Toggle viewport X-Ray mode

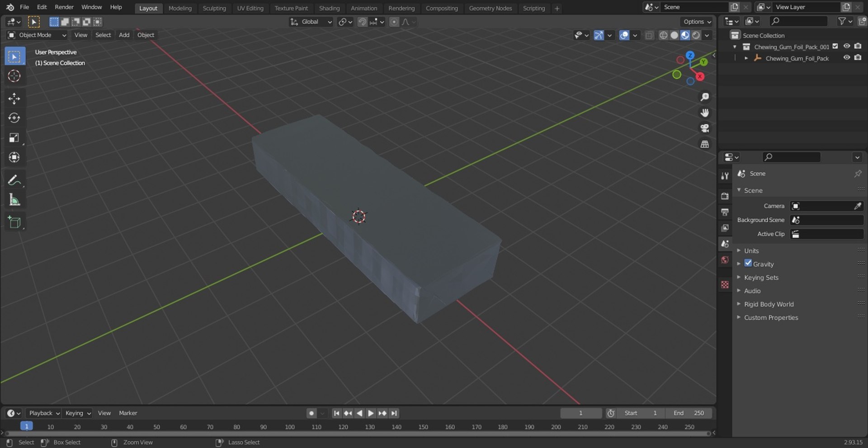(649, 35)
